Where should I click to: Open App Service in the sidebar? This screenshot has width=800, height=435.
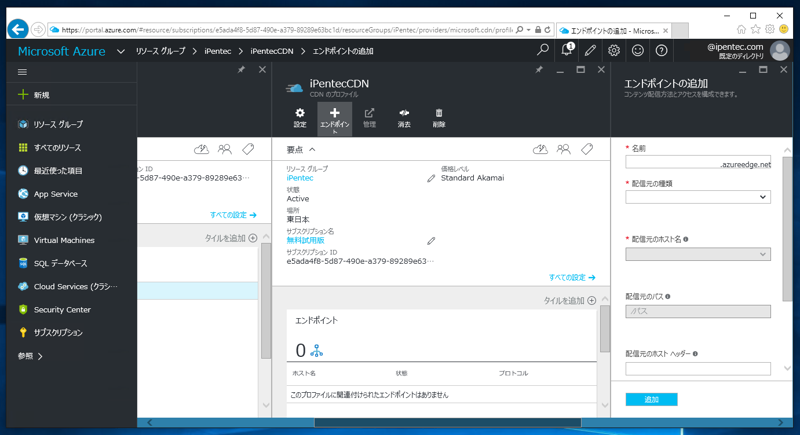pos(71,194)
